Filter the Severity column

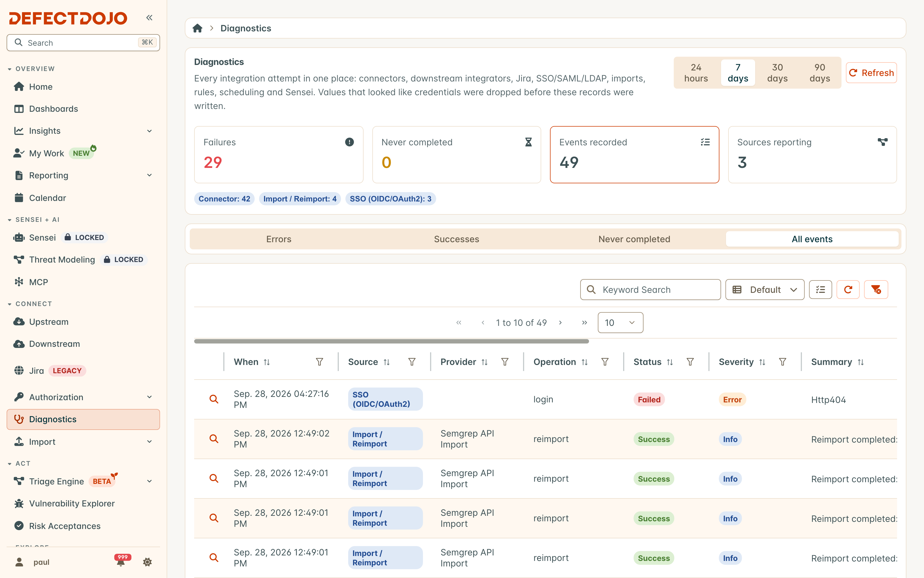click(x=782, y=362)
